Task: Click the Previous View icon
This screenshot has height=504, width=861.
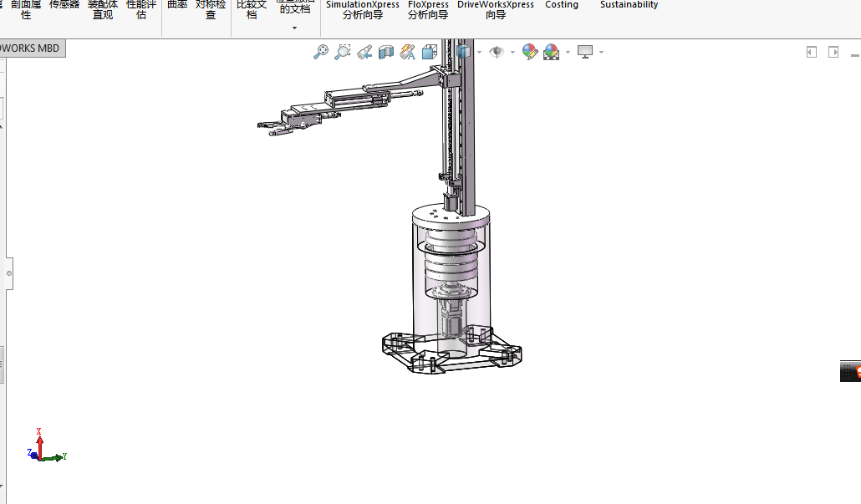Action: pyautogui.click(x=364, y=52)
